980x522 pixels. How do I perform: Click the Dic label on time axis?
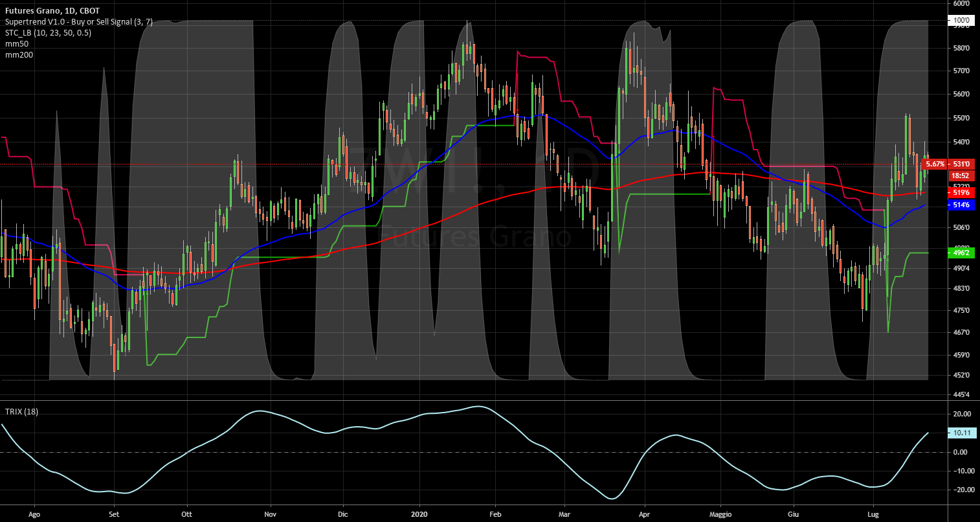tap(343, 515)
